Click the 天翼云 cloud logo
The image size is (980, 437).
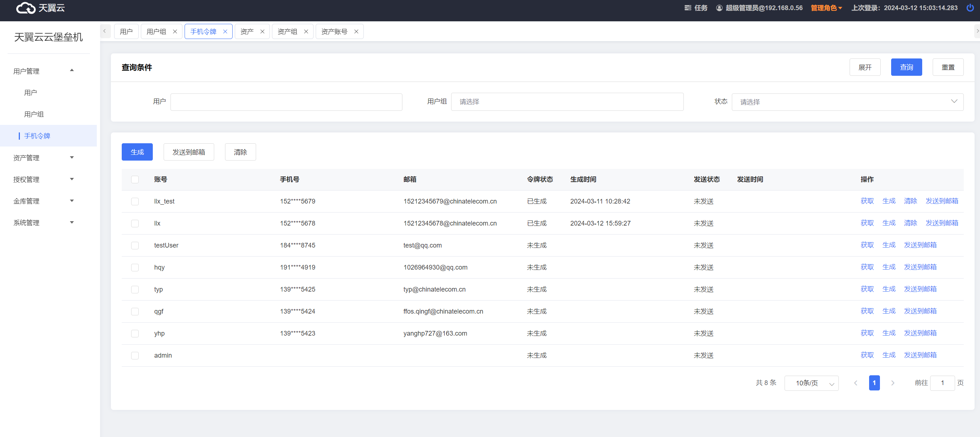40,8
